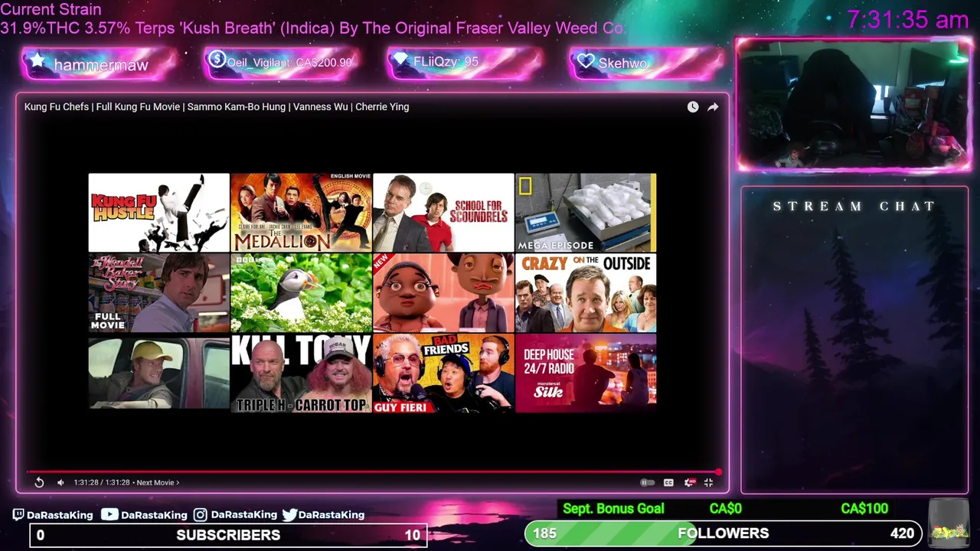Viewport: 980px width, 551px height.
Task: Open The Wendell Baker Story full movie
Action: tap(158, 293)
